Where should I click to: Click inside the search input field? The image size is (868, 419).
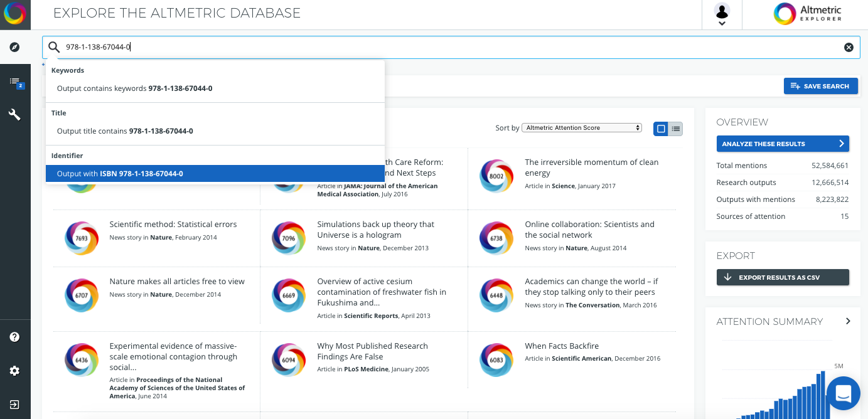click(x=452, y=47)
